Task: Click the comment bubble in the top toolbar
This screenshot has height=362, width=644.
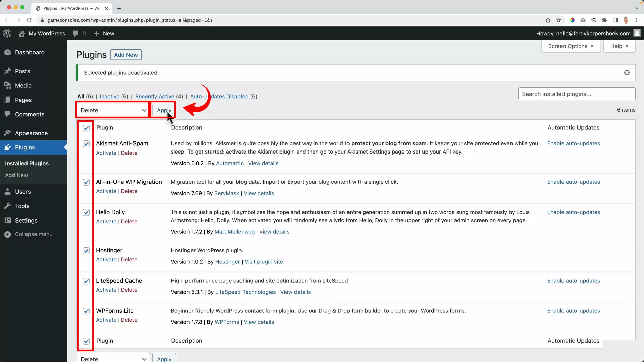Action: (x=76, y=33)
